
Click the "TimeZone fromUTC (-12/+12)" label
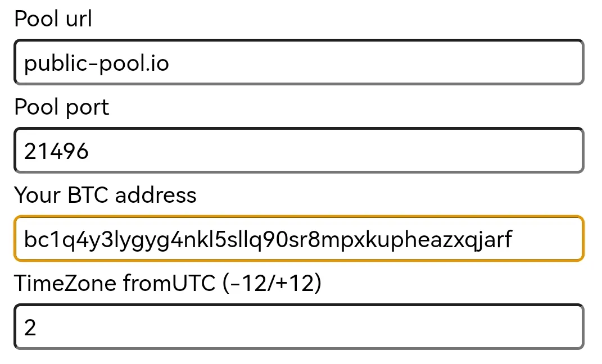pyautogui.click(x=168, y=283)
